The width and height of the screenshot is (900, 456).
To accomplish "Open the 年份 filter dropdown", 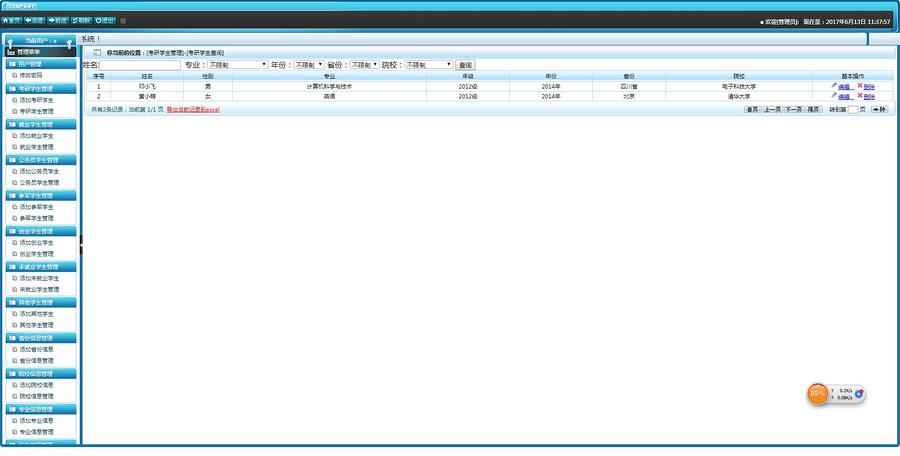I will 309,65.
